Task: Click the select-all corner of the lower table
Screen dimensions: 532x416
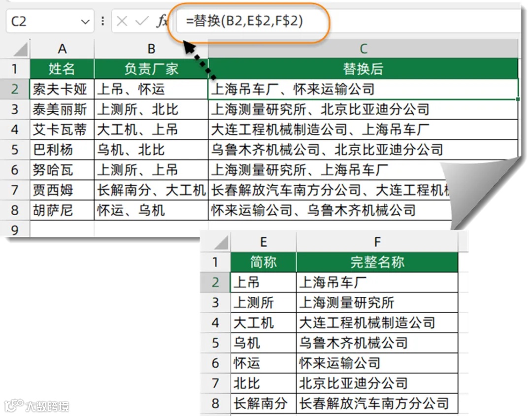Action: point(221,243)
